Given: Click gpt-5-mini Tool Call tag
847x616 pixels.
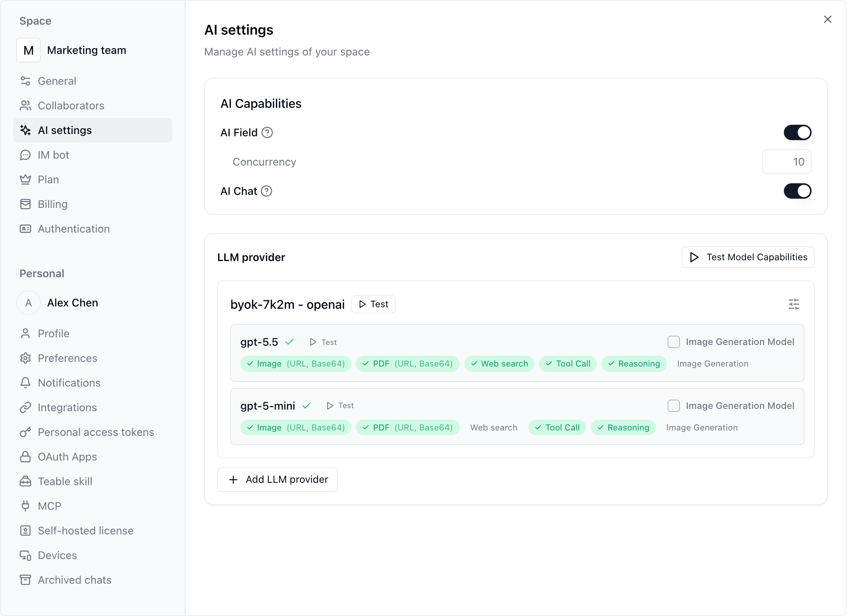Looking at the screenshot, I should click(557, 428).
